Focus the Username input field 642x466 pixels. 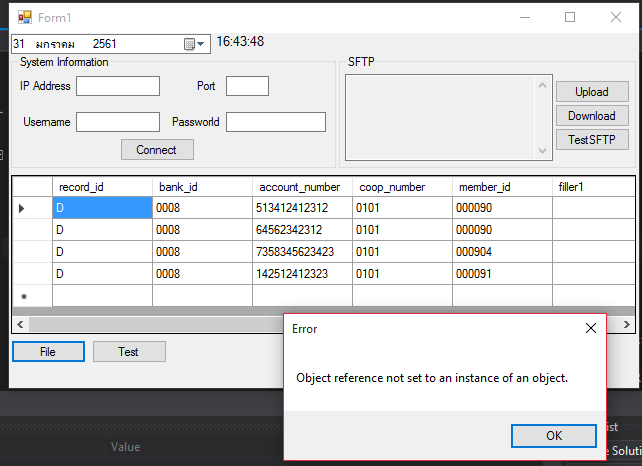point(118,122)
